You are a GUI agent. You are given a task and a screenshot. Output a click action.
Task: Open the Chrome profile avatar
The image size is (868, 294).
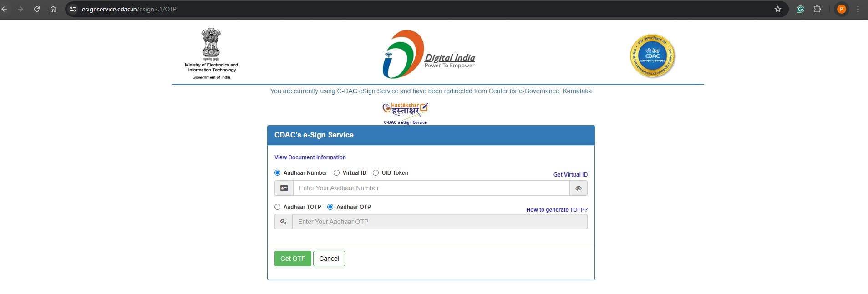[x=841, y=9]
